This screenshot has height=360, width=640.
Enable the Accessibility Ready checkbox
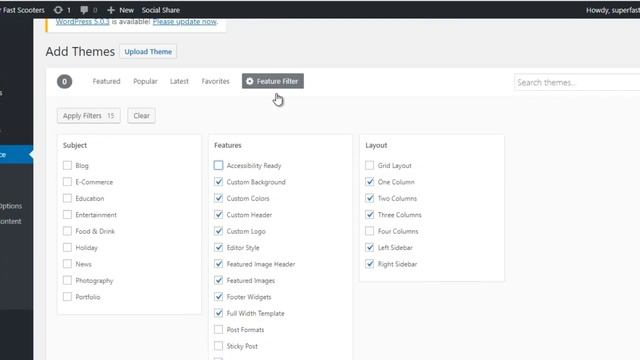(x=218, y=165)
